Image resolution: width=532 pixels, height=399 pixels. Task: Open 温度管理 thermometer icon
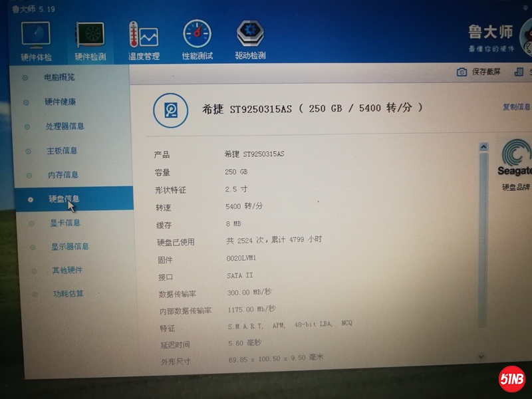pos(144,35)
